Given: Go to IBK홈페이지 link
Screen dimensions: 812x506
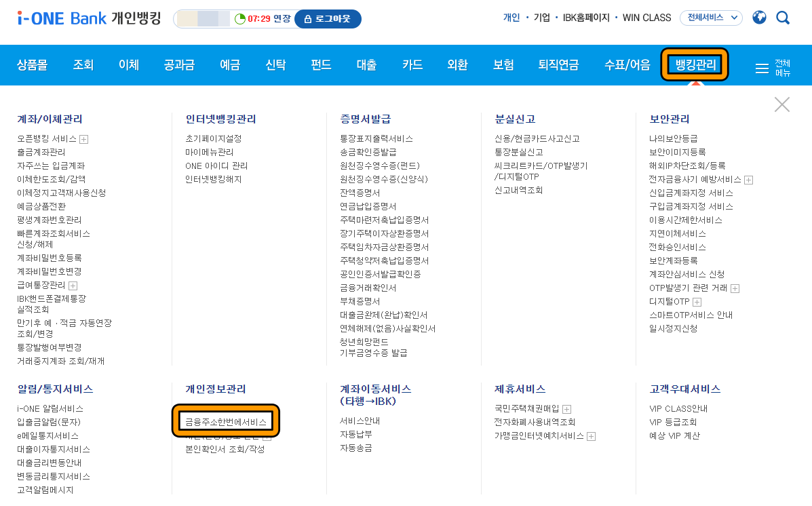Looking at the screenshot, I should pos(586,18).
